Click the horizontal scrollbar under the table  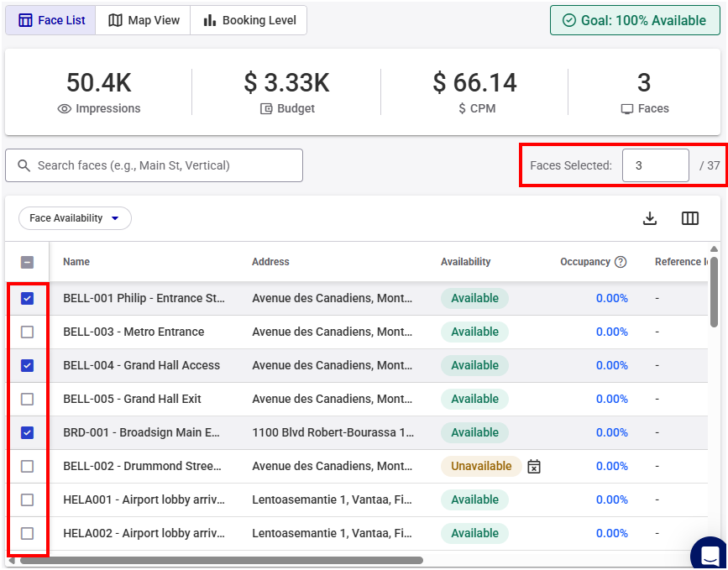coord(218,560)
